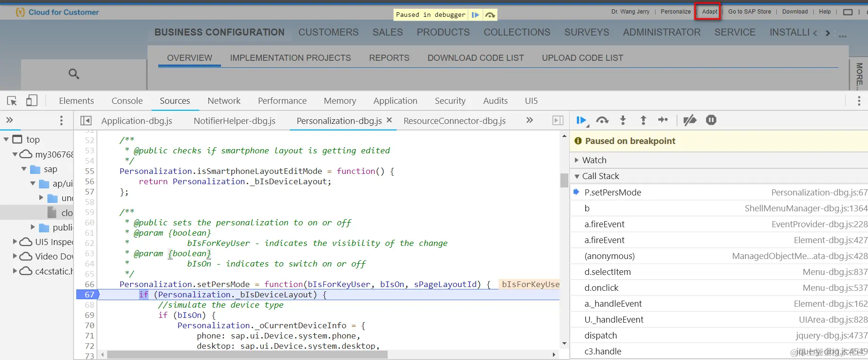Click the MORE side panel button
Image resolution: width=868 pixels, height=360 pixels.
pyautogui.click(x=859, y=75)
